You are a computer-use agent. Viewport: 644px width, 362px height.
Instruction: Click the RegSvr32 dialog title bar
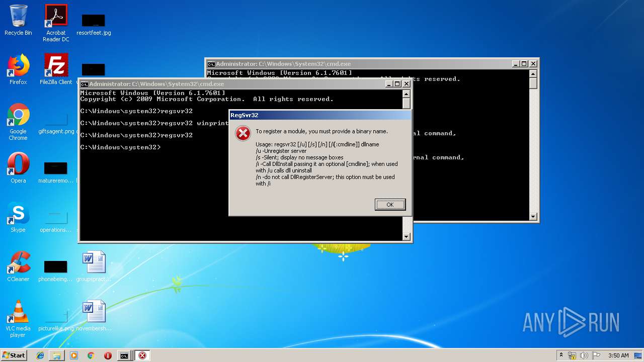pos(320,115)
